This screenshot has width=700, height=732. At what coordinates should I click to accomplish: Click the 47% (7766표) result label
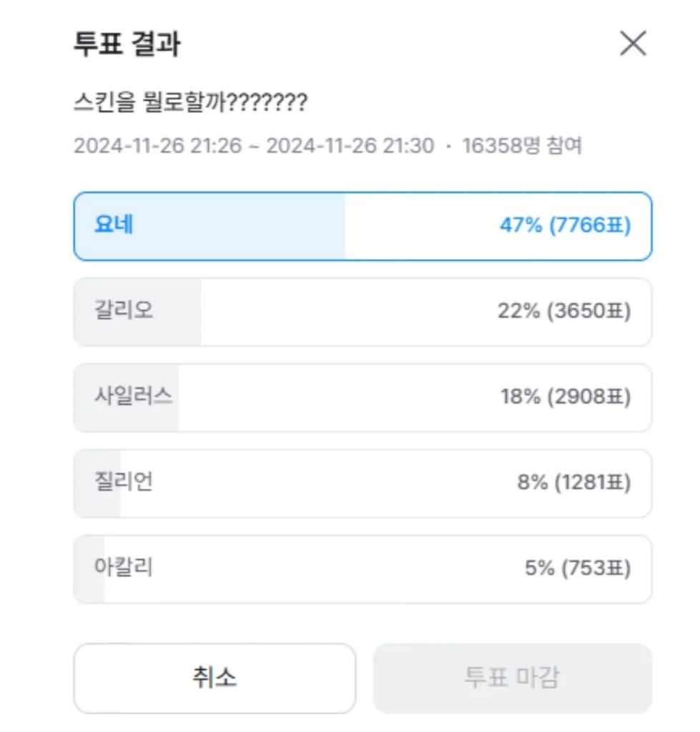coord(565,225)
